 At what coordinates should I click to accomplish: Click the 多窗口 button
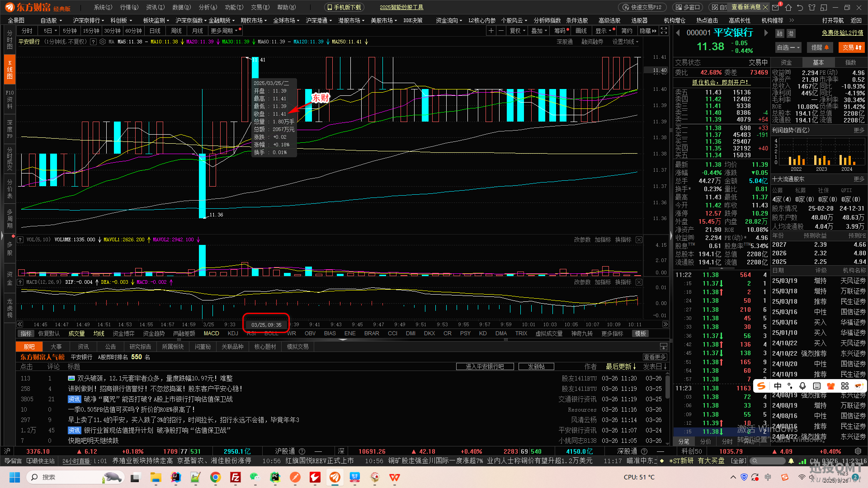tap(688, 7)
